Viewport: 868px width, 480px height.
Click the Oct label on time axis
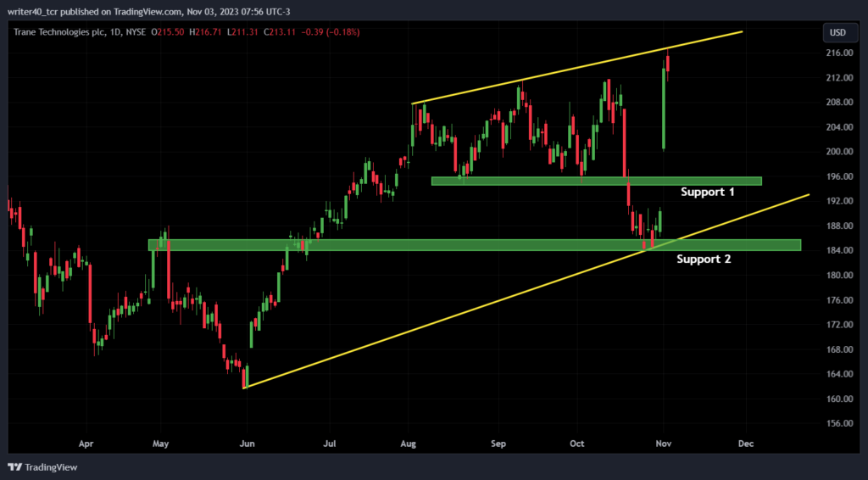pos(576,444)
